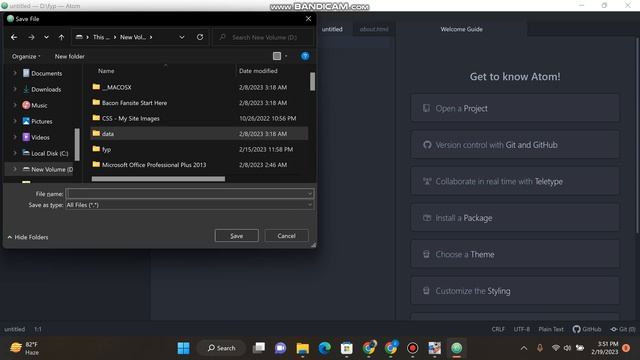Sort files by Date modified column
The width and height of the screenshot is (640, 360).
coord(258,71)
